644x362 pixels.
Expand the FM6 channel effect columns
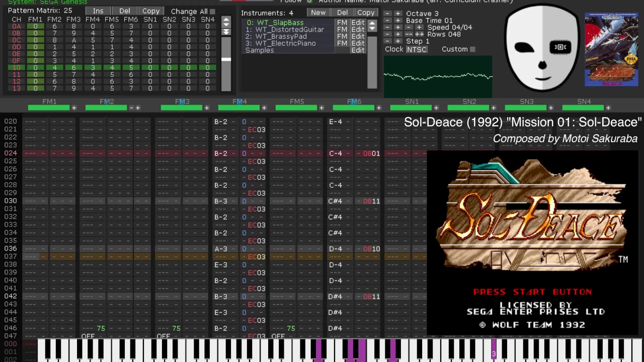[x=379, y=108]
